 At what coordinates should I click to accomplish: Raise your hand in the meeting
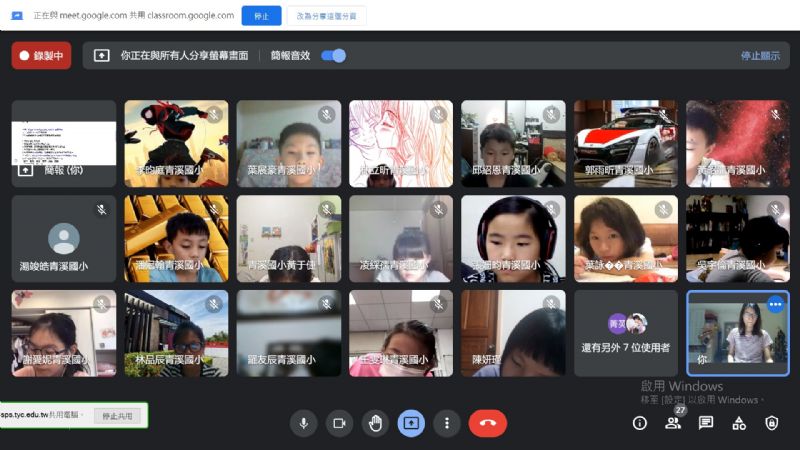click(x=375, y=423)
